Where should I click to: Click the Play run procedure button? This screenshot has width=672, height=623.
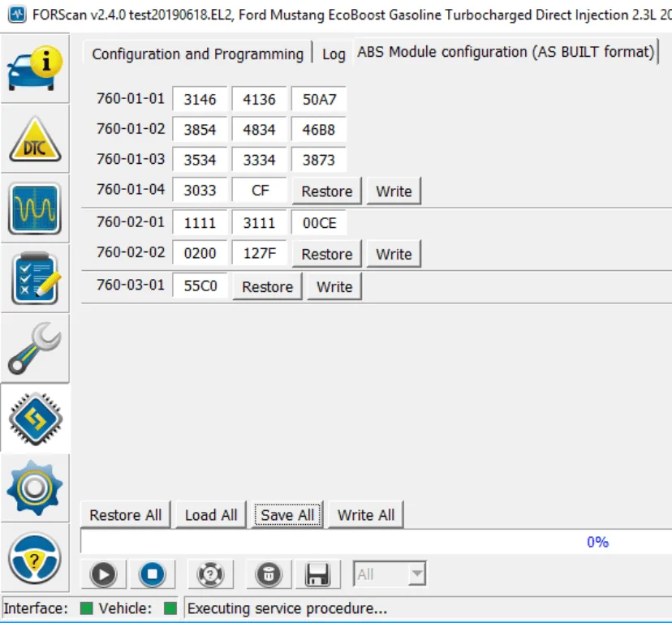(x=103, y=574)
